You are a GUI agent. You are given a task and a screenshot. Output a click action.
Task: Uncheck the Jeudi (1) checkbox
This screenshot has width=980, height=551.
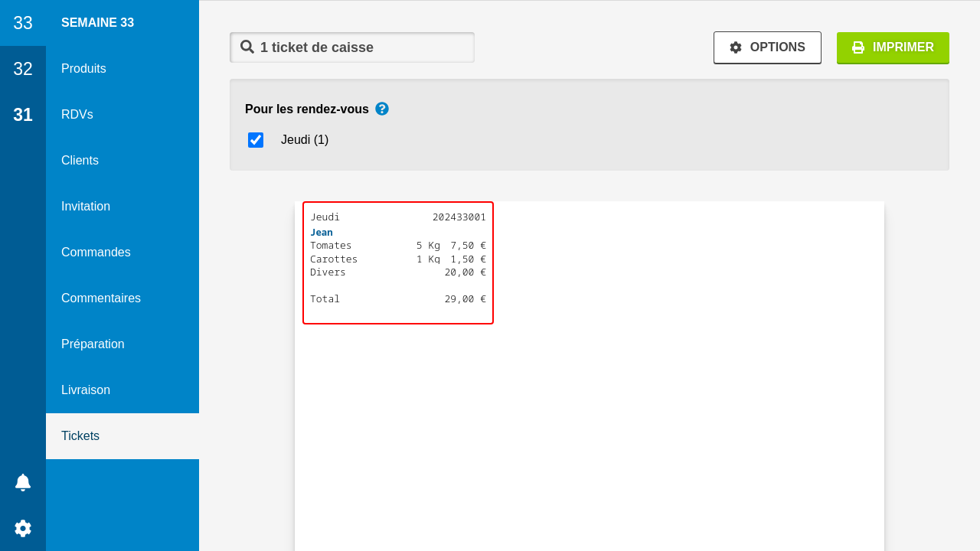pos(256,140)
